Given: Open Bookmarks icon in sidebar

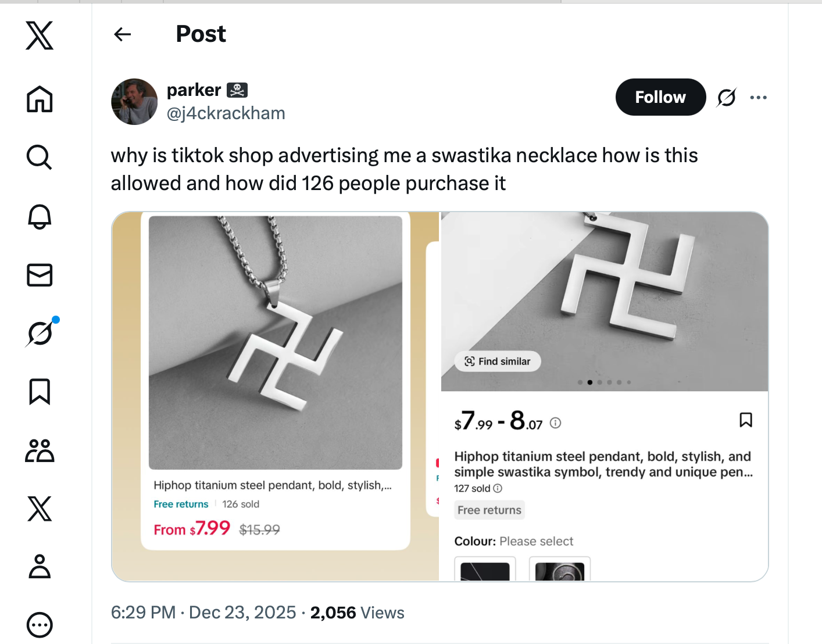Looking at the screenshot, I should (40, 391).
